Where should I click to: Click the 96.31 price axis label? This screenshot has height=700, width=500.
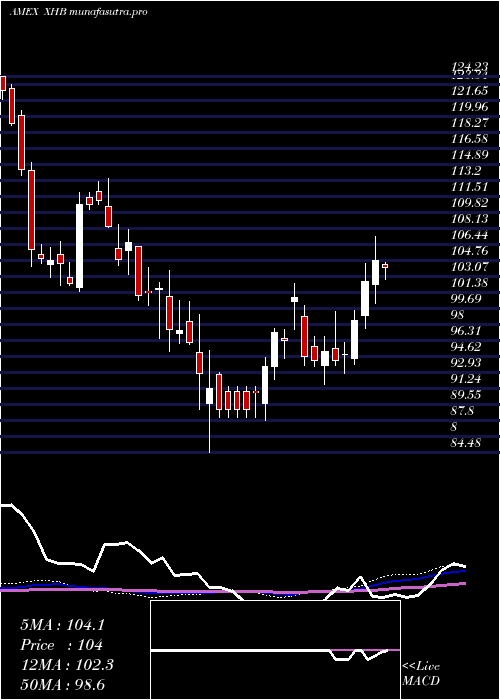coord(467,331)
